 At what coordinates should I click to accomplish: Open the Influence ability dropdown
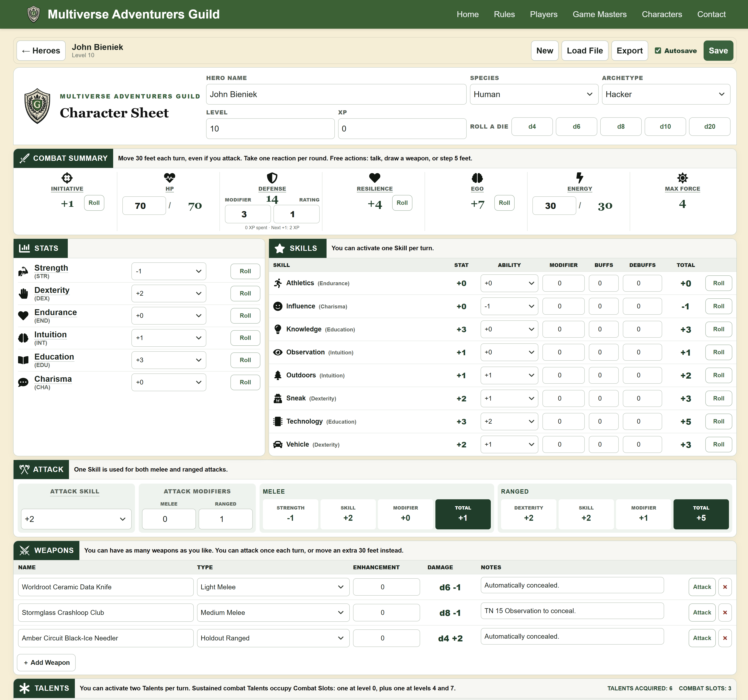[x=509, y=306]
